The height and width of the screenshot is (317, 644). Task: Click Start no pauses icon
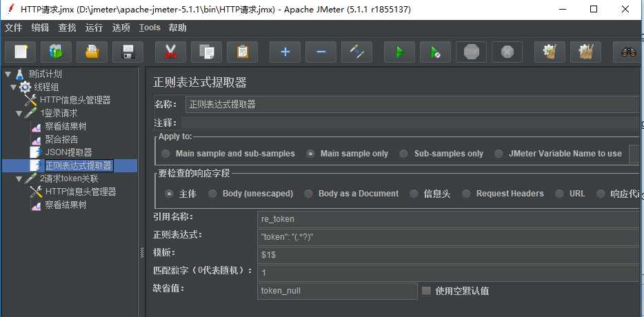tap(435, 52)
